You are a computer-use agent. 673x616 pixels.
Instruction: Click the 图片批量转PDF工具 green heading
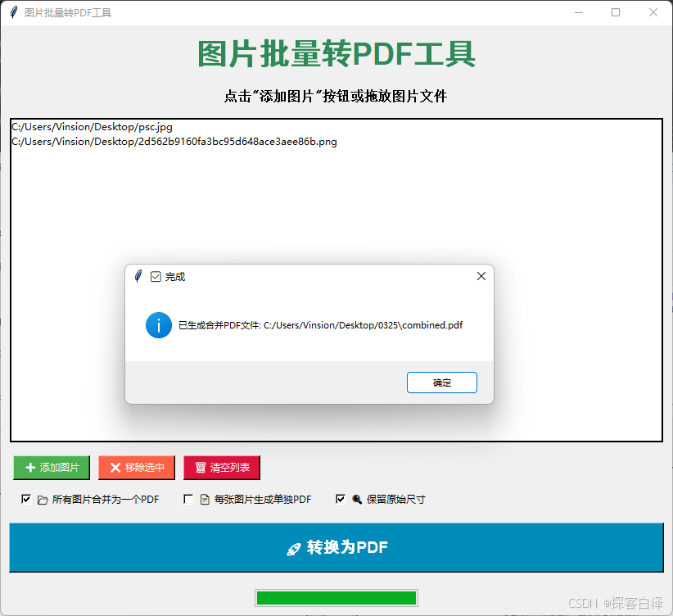[x=336, y=54]
